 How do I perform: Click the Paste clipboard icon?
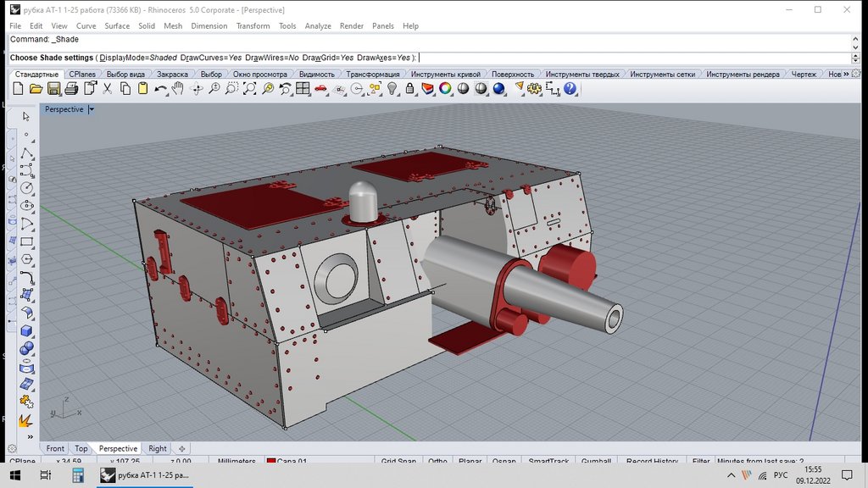(x=142, y=88)
